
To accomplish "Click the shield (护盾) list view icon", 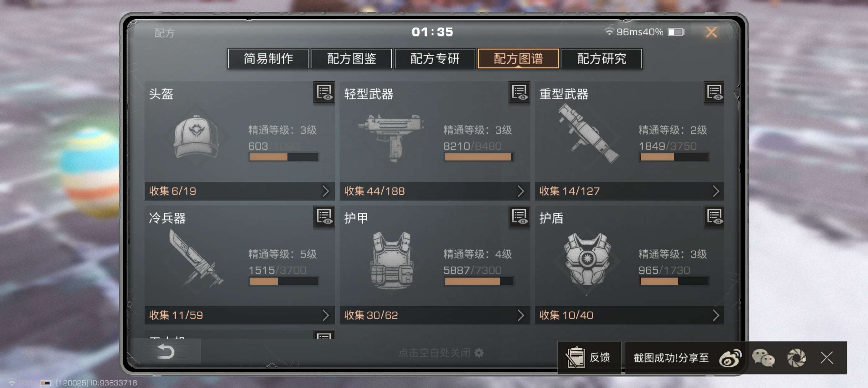I will 714,217.
